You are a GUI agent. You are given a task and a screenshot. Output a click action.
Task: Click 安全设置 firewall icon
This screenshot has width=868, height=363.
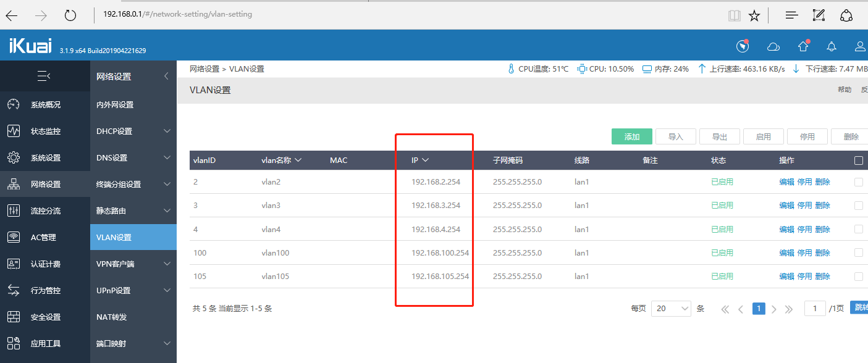coord(14,317)
